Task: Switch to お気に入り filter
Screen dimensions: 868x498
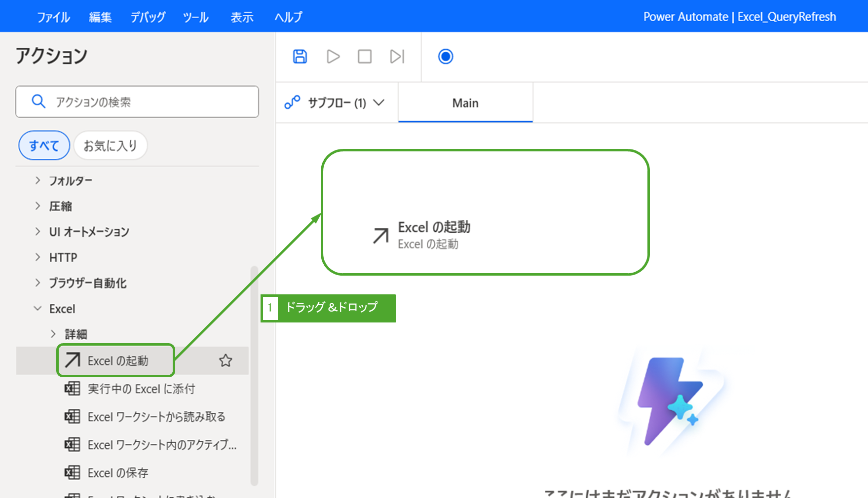Action: 110,145
